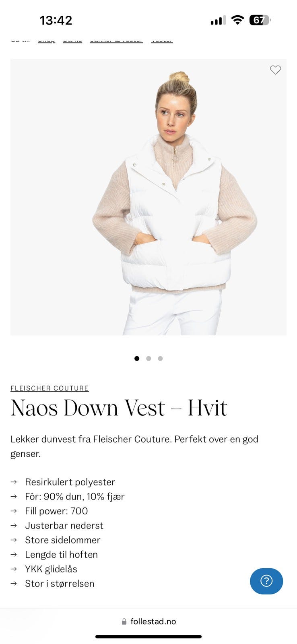Go to the Vester breadcrumb category
The image size is (297, 644).
[162, 40]
